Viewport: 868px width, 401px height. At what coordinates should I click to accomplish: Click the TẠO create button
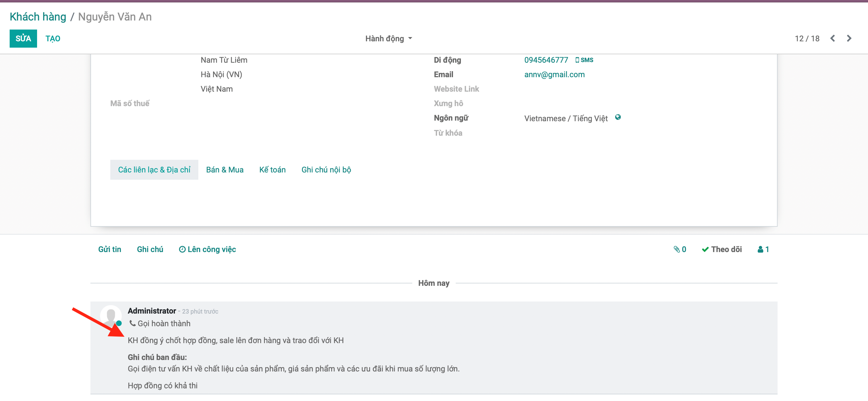(53, 38)
